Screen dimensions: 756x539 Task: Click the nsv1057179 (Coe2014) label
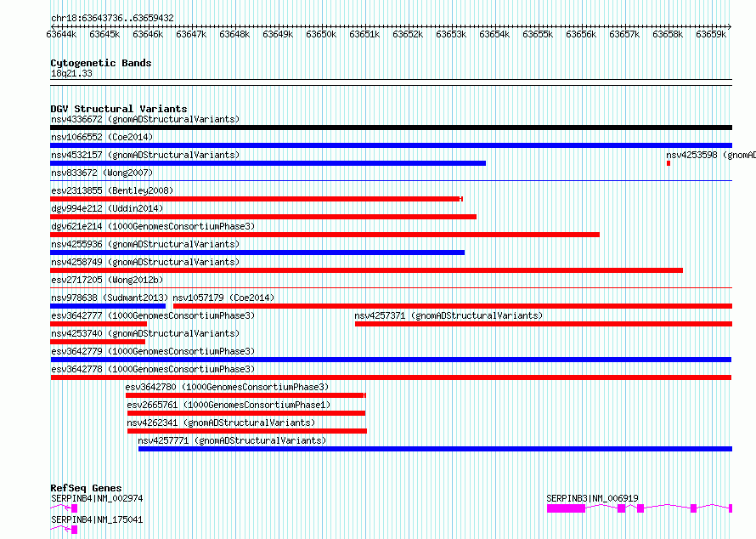point(223,298)
